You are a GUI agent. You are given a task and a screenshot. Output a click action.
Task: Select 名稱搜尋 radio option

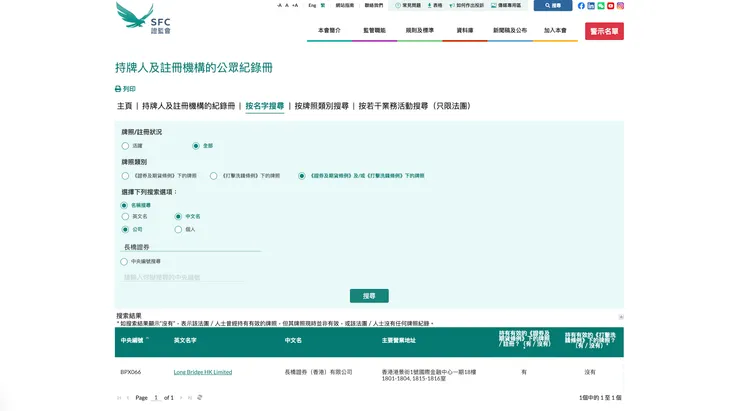124,205
